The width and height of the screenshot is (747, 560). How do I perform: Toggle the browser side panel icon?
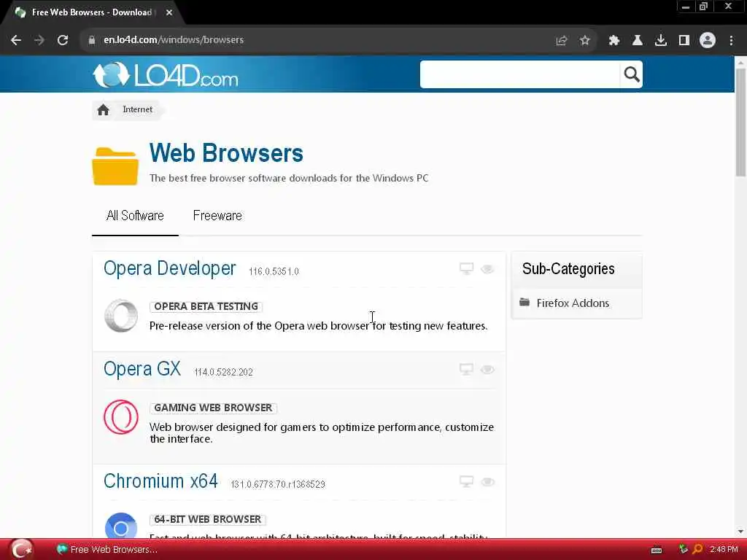(684, 41)
